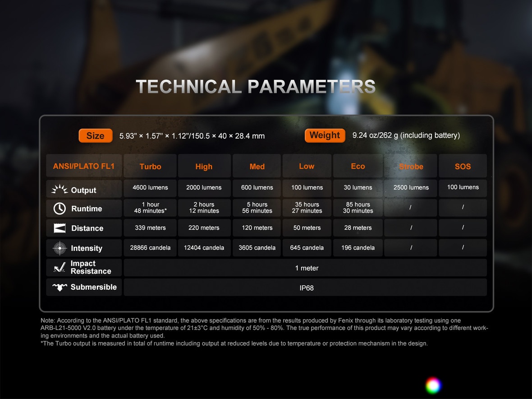Click the Runtime clock icon
This screenshot has height=399, width=532.
[60, 209]
